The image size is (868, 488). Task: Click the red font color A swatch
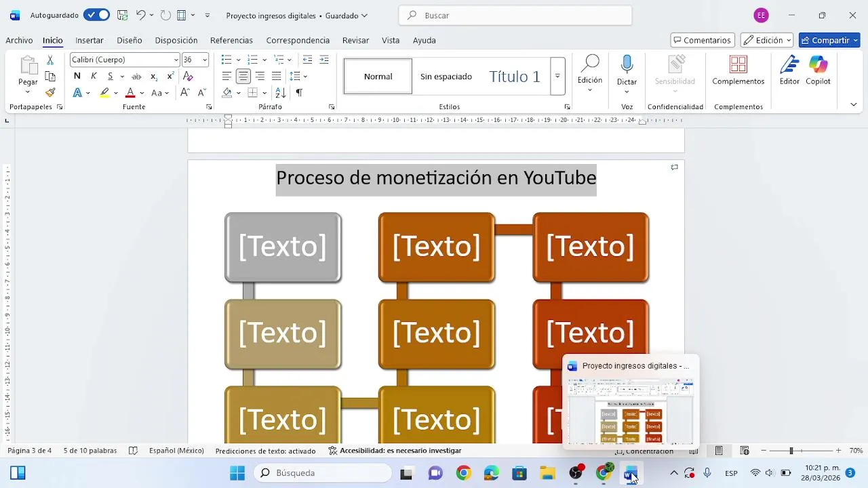click(130, 93)
